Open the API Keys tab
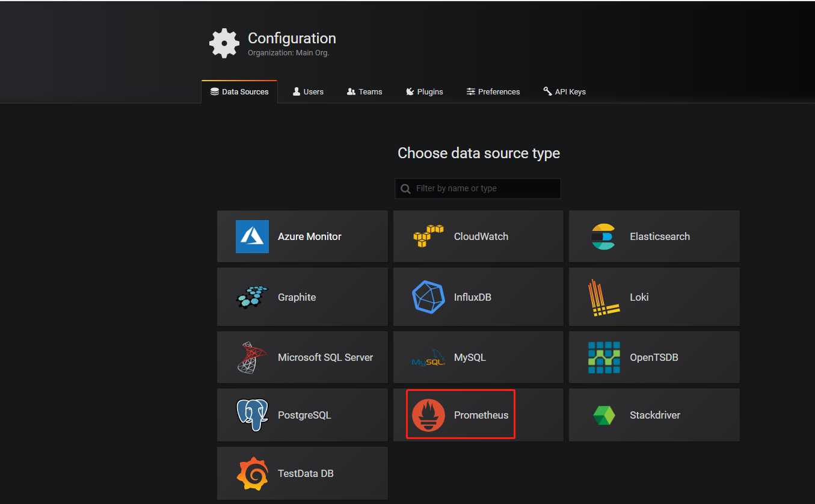Image resolution: width=815 pixels, height=504 pixels. click(x=564, y=92)
